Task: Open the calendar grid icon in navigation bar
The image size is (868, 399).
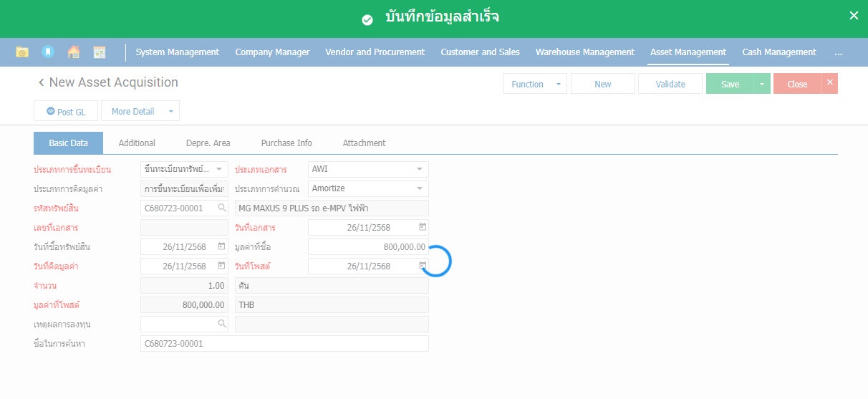Action: (100, 52)
